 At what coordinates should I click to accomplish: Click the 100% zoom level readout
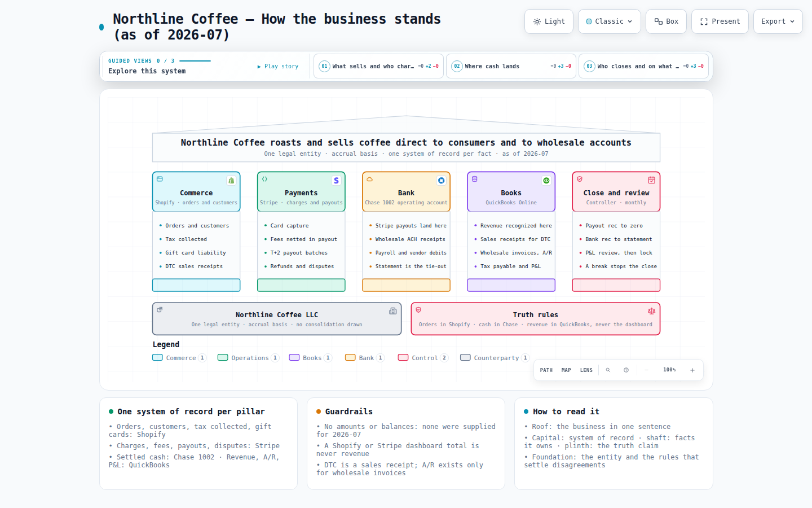click(x=669, y=370)
